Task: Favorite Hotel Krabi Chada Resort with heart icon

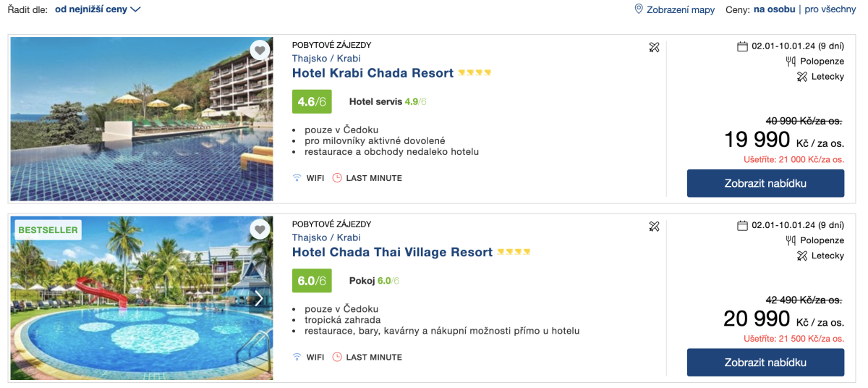Action: pos(260,50)
